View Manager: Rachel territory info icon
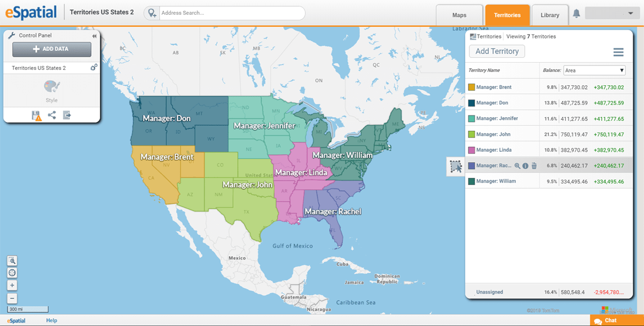The width and height of the screenshot is (644, 326). pos(526,165)
